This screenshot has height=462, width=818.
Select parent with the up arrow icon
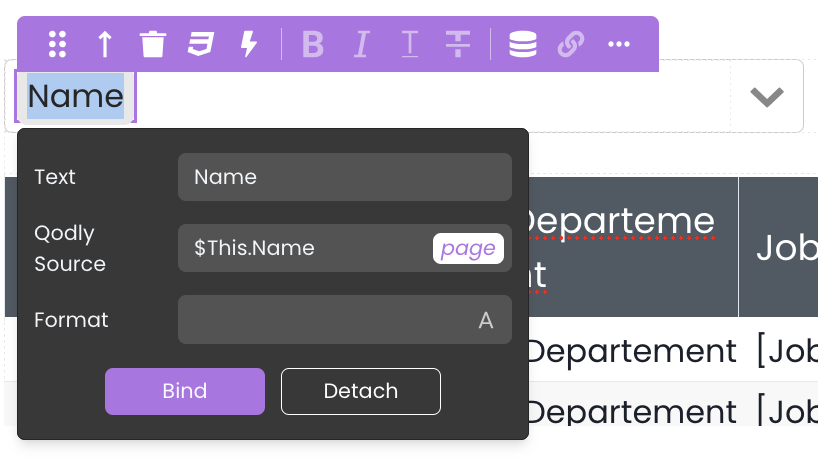105,44
